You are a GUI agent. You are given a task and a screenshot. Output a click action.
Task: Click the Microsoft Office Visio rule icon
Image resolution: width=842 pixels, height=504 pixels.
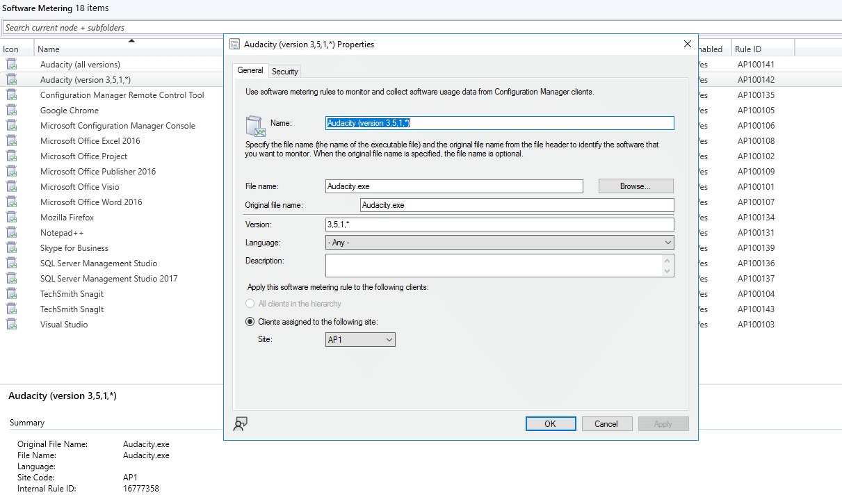pyautogui.click(x=12, y=187)
